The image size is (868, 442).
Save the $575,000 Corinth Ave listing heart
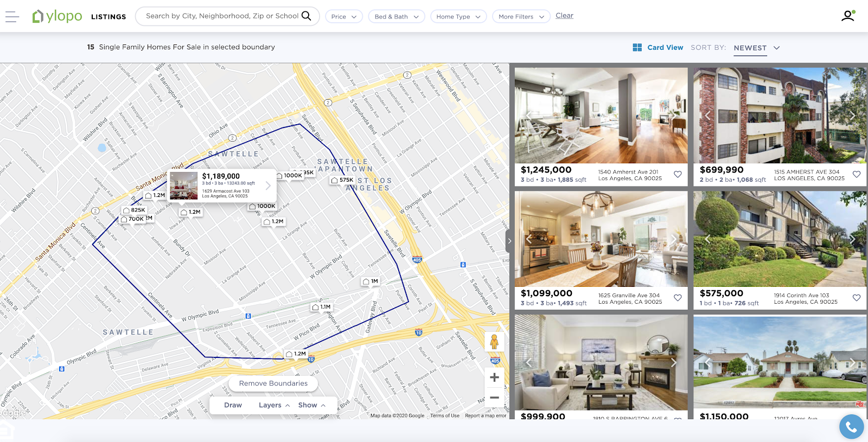857,298
